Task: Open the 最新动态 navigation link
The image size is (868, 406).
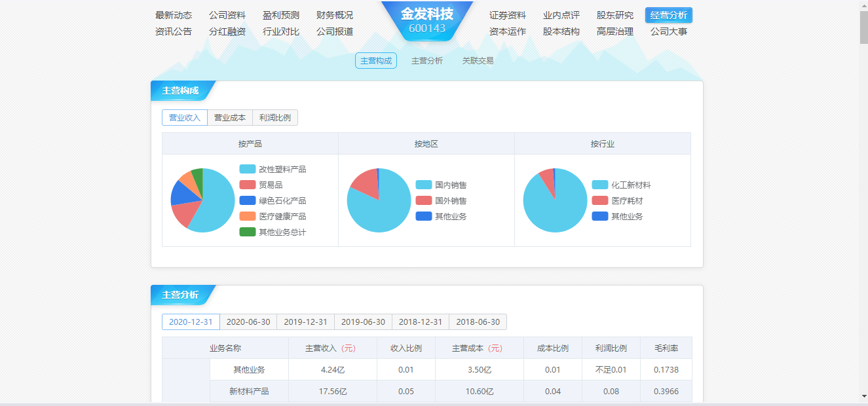Action: (x=174, y=15)
